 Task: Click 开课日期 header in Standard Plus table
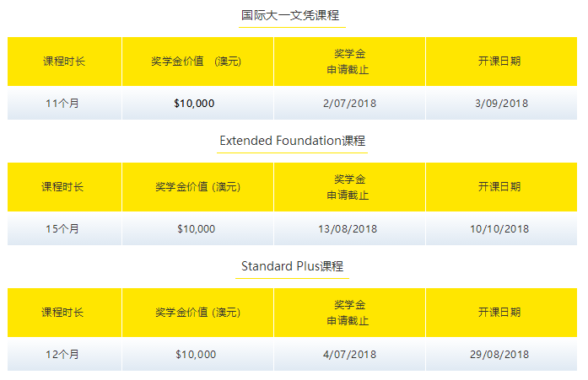point(499,313)
